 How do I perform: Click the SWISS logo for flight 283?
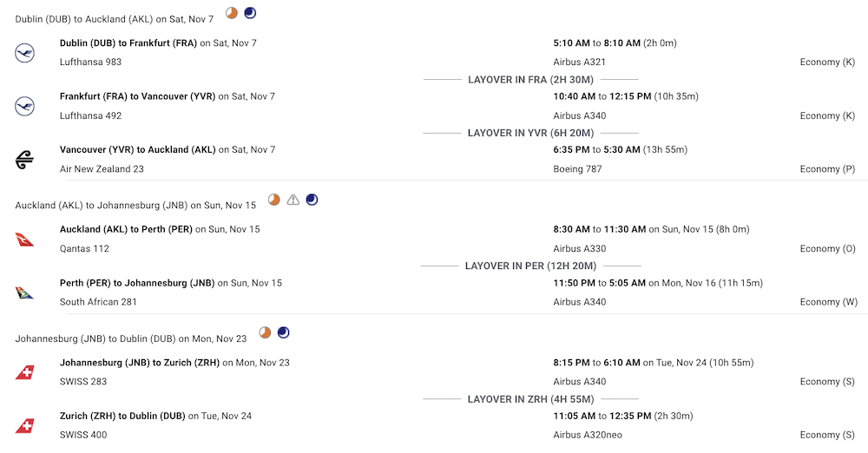pos(24,372)
